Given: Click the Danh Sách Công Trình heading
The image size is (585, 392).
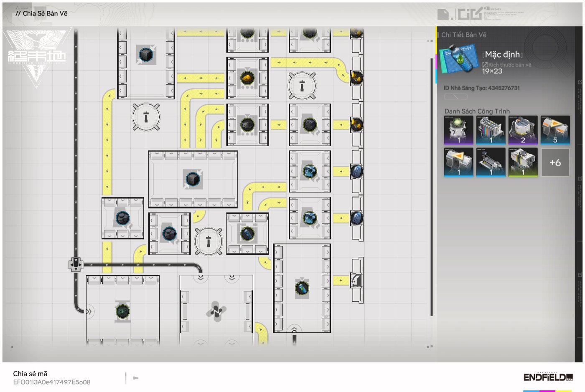Looking at the screenshot, I should pos(477,111).
